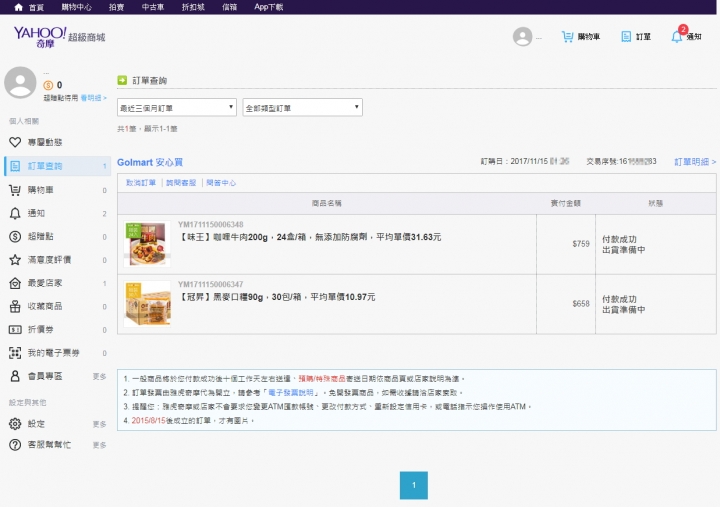Click the sidebar 購物車 cart icon

point(15,190)
